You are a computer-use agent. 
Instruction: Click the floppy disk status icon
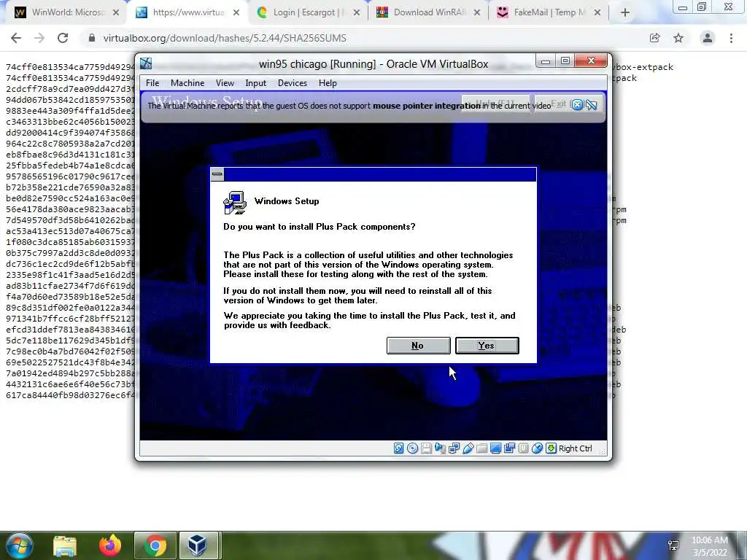point(426,448)
